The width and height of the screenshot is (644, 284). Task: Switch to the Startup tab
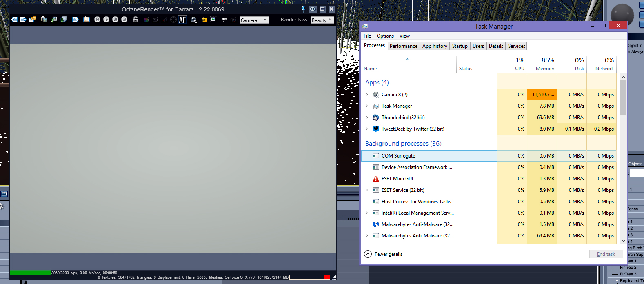point(460,46)
